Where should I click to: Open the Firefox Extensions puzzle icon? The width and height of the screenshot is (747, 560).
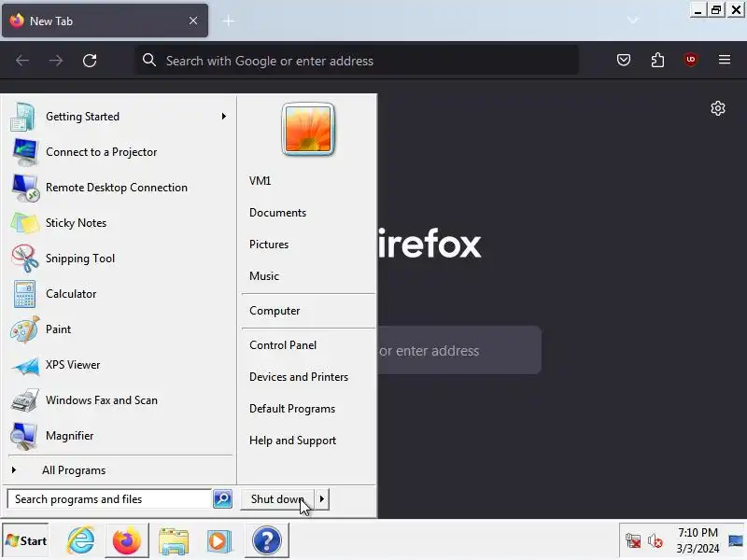[x=657, y=60]
